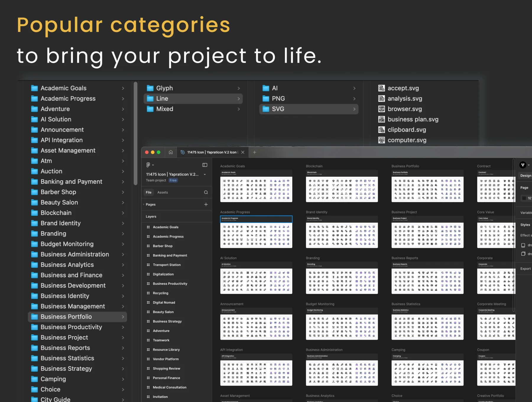Click the Free plan badge
Image resolution: width=532 pixels, height=402 pixels.
click(x=173, y=180)
